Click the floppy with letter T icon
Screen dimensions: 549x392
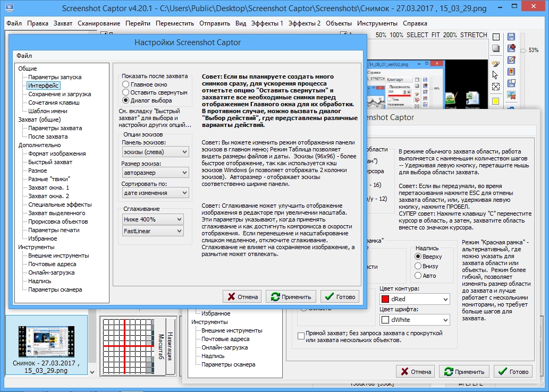click(511, 71)
